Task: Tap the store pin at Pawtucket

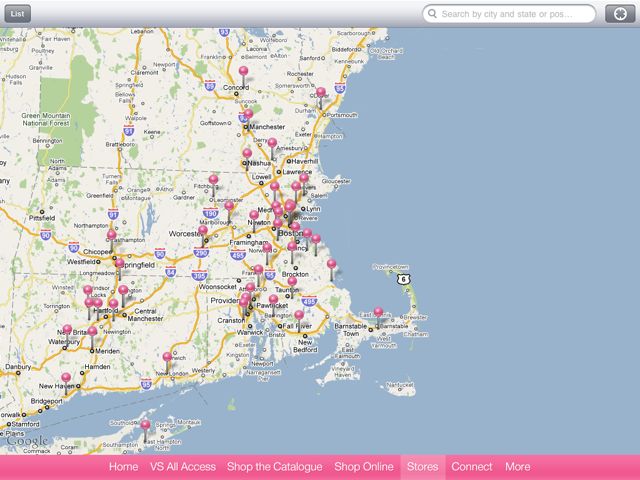Action: coord(273,300)
